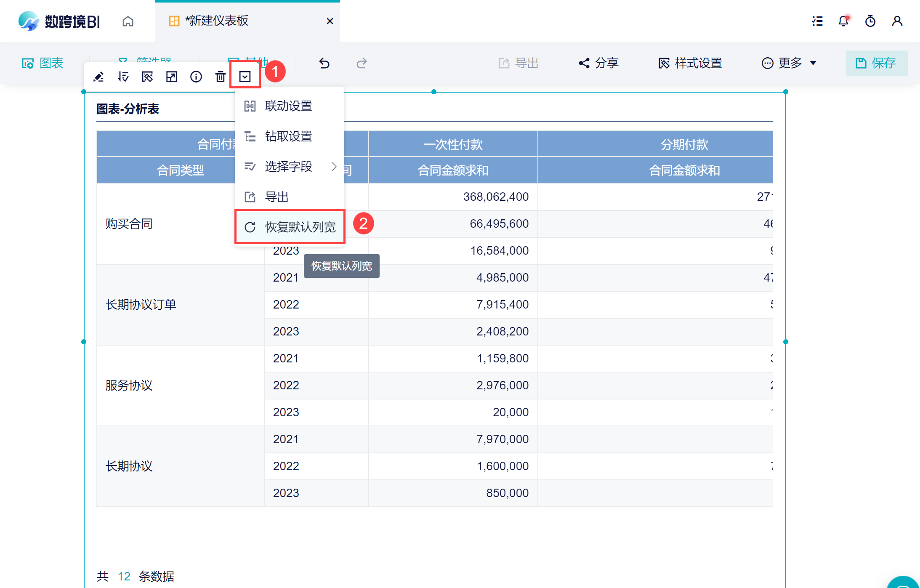This screenshot has height=588, width=920.
Task: Click the 分享 button
Action: [x=598, y=63]
